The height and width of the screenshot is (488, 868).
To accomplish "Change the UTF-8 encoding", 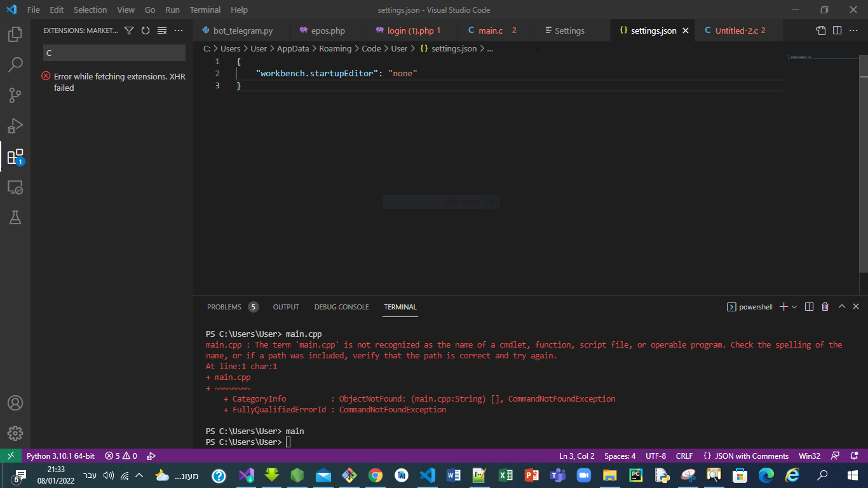I will 656,456.
